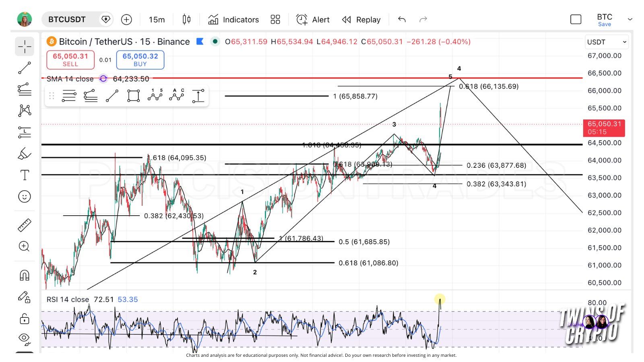The height and width of the screenshot is (362, 644).
Task: Open the indicator templates grid icon
Action: coord(275,19)
